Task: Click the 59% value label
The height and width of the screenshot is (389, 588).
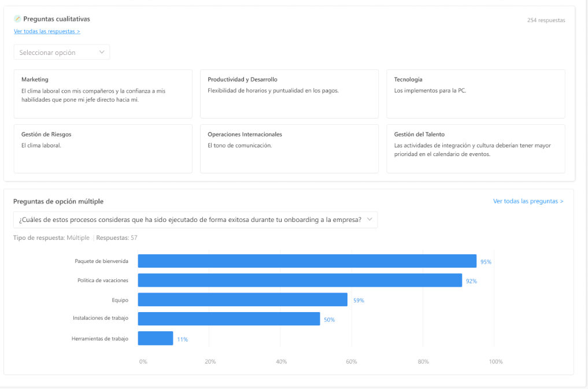Action: click(358, 301)
